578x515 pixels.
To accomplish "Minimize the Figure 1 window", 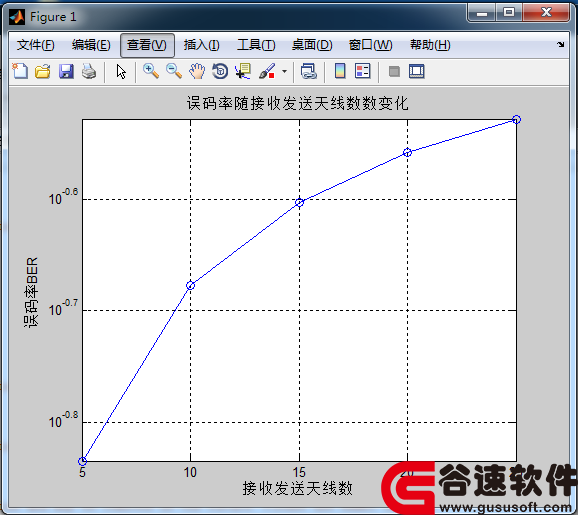I will click(x=482, y=13).
